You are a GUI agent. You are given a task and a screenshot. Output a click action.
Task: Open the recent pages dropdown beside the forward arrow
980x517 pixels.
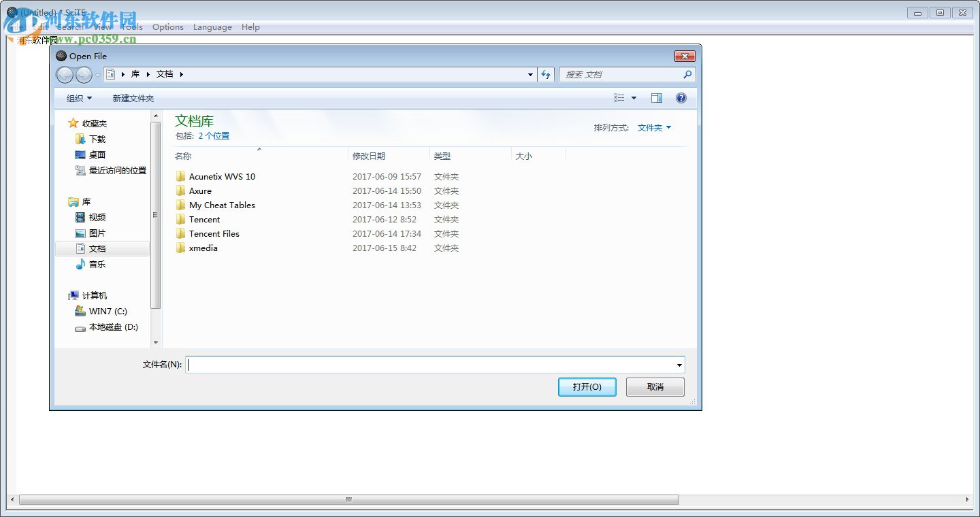(x=98, y=75)
